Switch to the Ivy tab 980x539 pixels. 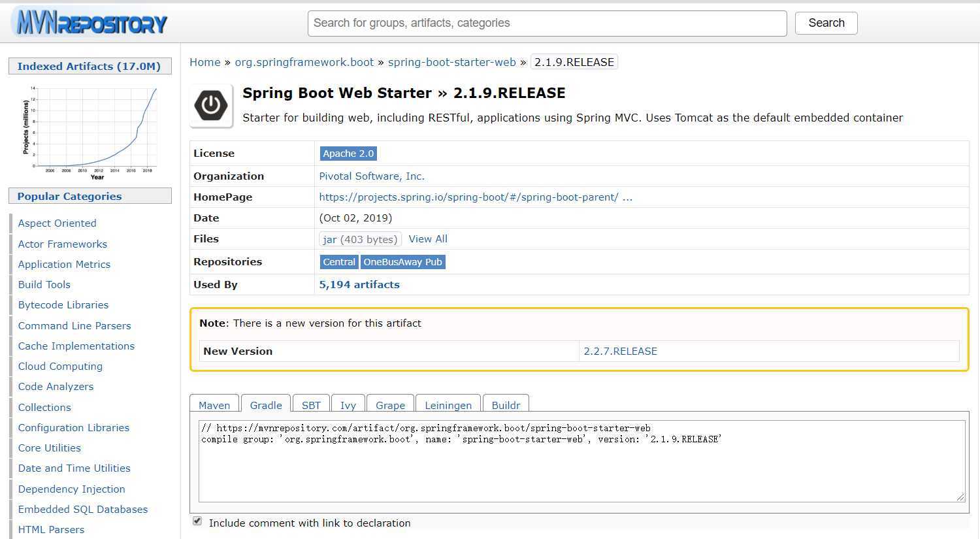coord(348,405)
